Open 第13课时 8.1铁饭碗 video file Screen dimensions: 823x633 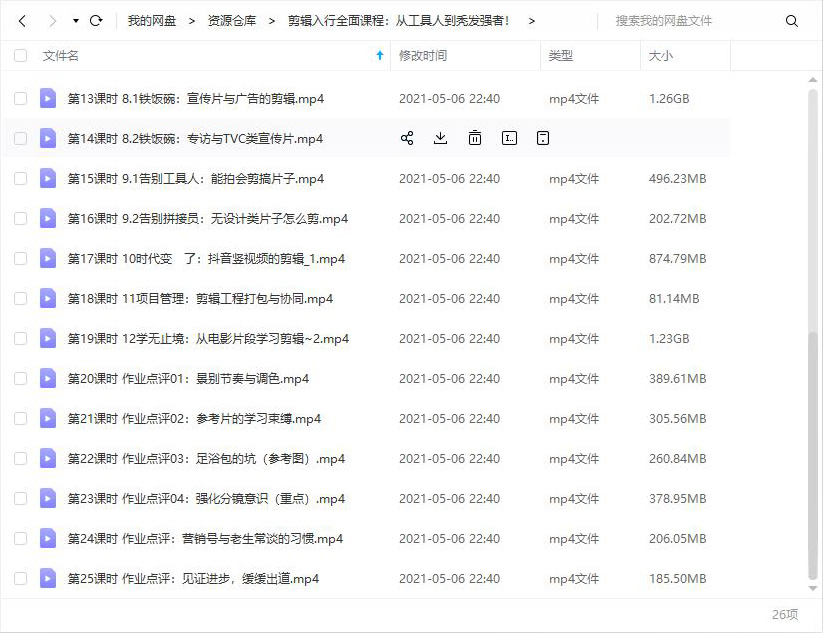tap(195, 98)
